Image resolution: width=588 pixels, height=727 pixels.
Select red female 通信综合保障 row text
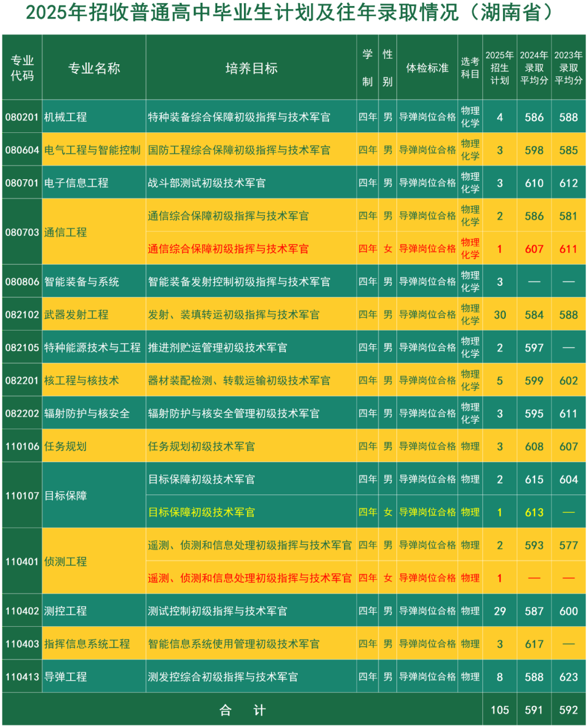228,249
